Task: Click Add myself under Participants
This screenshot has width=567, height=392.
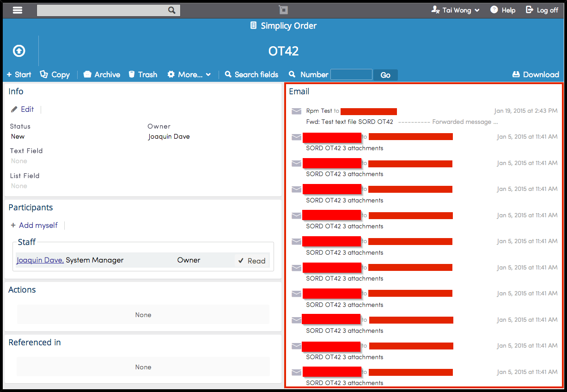Action: pyautogui.click(x=34, y=225)
